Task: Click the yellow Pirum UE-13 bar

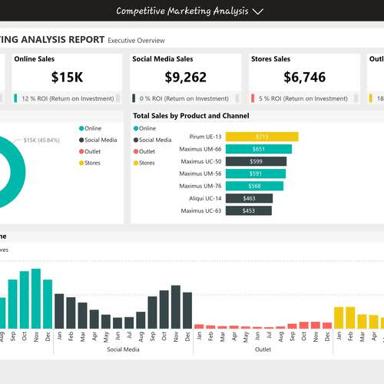Action: point(262,137)
